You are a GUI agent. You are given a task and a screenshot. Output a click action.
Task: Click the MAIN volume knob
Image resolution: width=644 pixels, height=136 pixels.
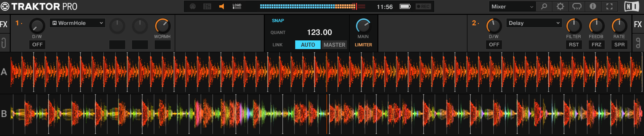coord(363,26)
